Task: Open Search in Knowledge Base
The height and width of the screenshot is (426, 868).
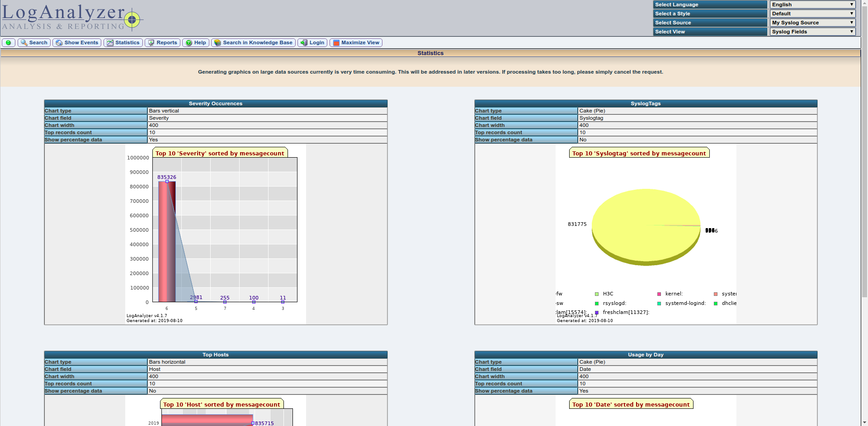Action: click(253, 42)
